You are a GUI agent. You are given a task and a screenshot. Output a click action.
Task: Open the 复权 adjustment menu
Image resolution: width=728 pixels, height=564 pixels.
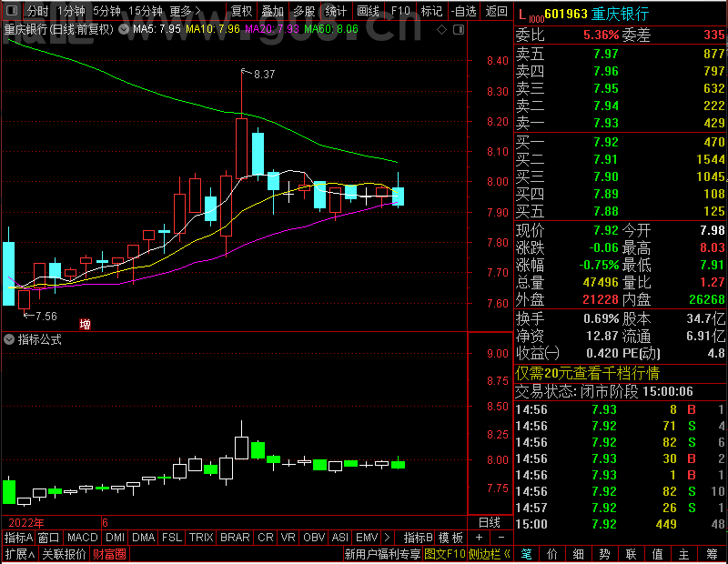click(x=241, y=11)
